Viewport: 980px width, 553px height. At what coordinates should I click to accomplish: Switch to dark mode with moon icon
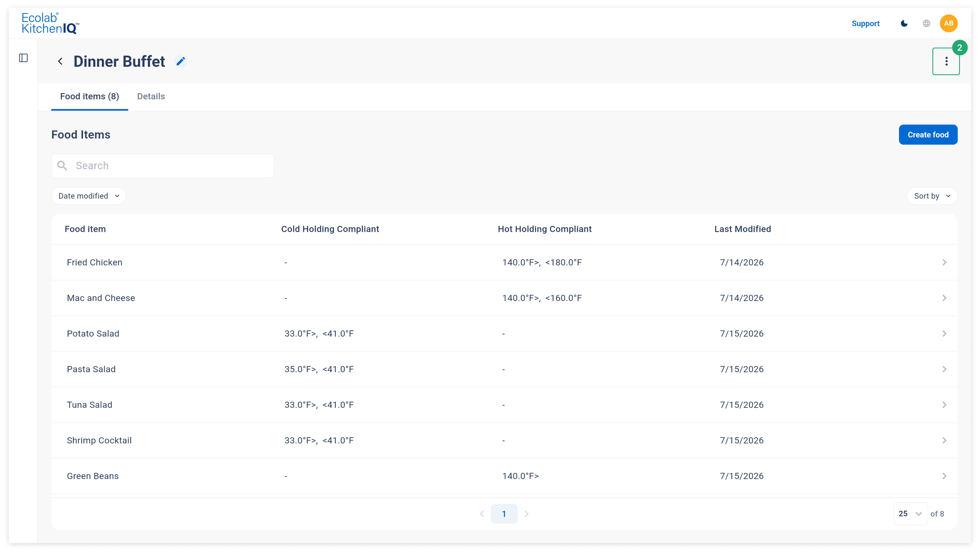click(x=904, y=24)
